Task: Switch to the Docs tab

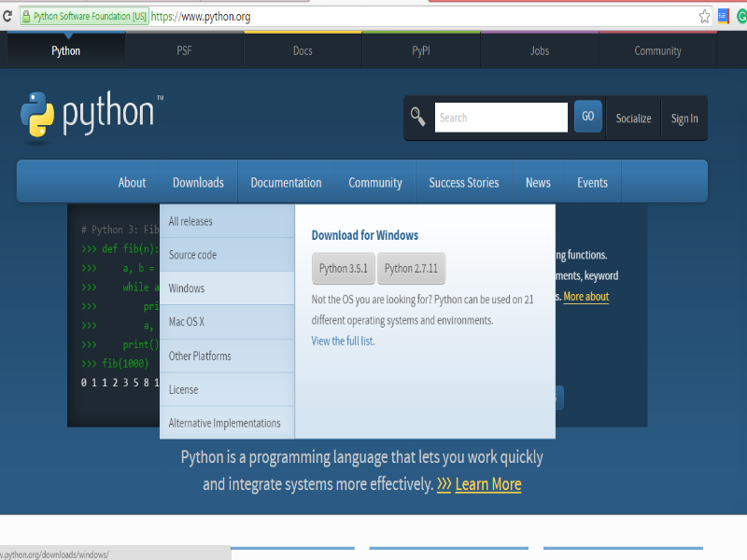Action: point(302,50)
